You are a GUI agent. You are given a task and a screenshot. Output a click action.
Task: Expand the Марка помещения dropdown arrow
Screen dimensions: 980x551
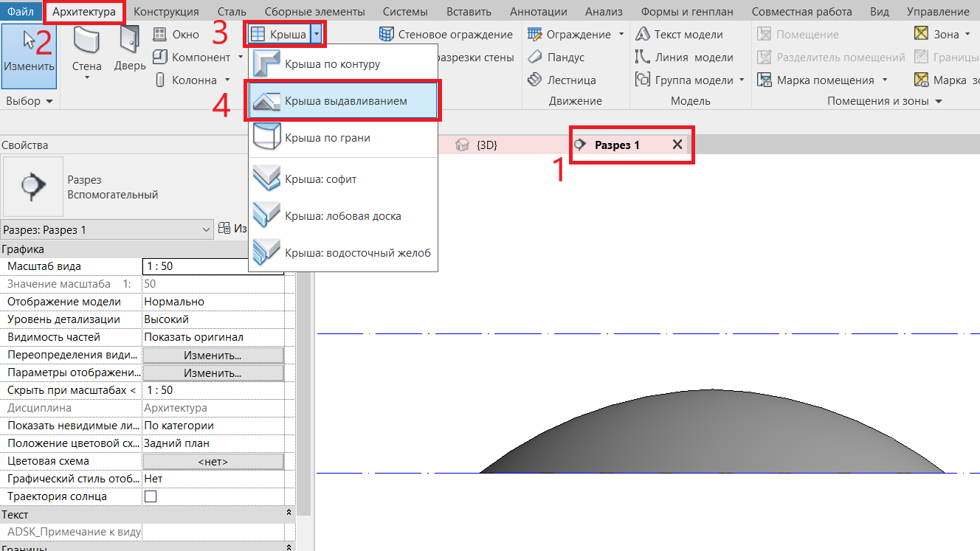click(883, 80)
